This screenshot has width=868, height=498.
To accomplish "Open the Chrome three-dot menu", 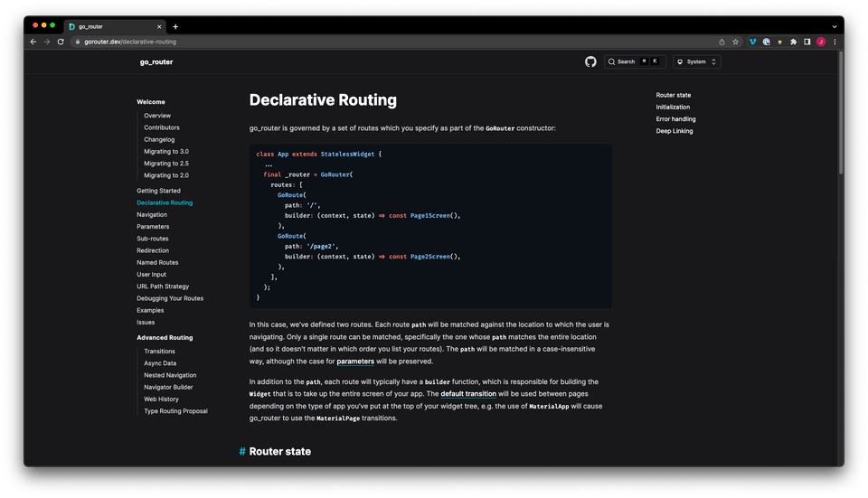I will [x=835, y=42].
